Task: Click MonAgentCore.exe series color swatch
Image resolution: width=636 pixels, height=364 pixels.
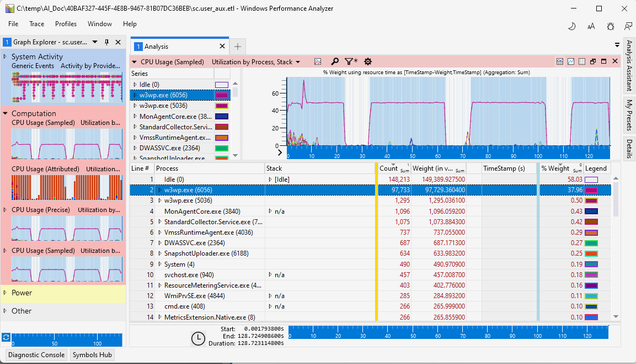Action: pyautogui.click(x=221, y=116)
